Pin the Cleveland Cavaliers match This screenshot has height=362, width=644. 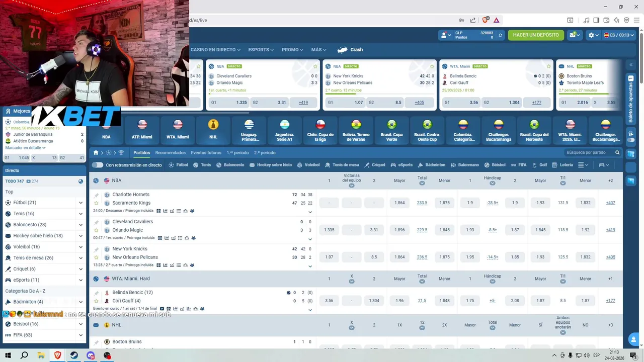(x=96, y=222)
